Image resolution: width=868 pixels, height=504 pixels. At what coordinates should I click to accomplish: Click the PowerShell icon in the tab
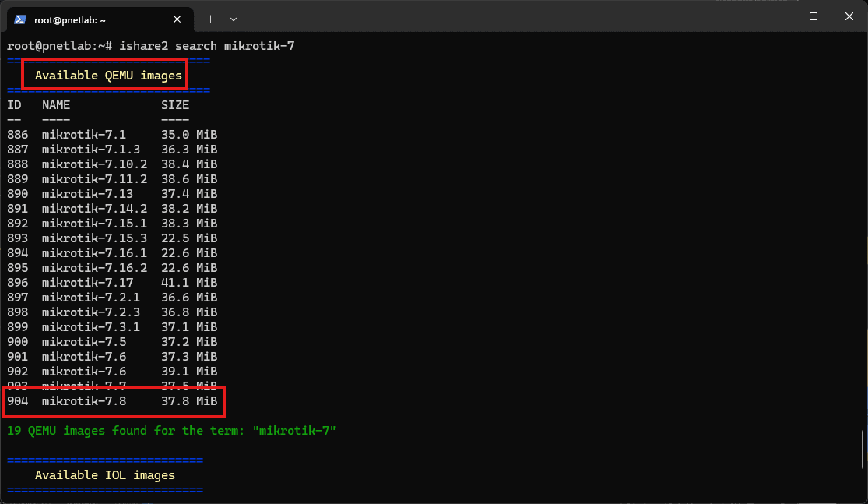click(x=21, y=19)
